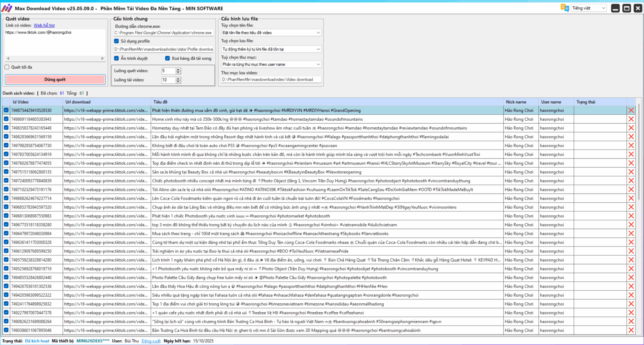
Task: Open 'Tuỳ chọn thư mục' dropdown
Action: click(271, 64)
